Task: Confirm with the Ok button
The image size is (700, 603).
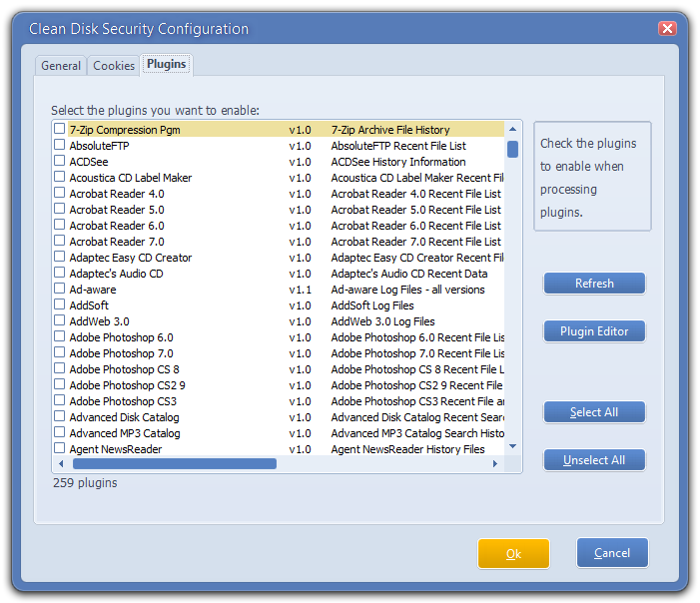Action: 513,554
